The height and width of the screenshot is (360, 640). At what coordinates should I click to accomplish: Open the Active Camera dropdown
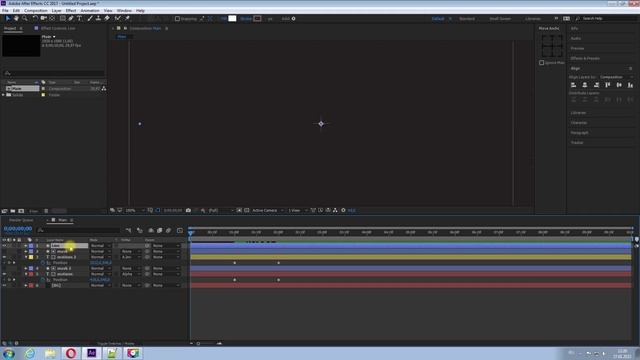coord(268,210)
